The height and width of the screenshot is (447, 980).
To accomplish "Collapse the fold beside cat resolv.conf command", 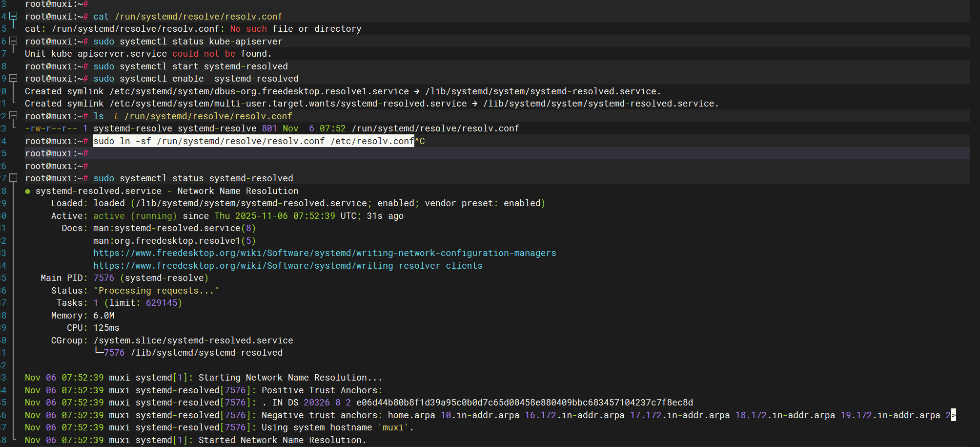I will (14, 16).
